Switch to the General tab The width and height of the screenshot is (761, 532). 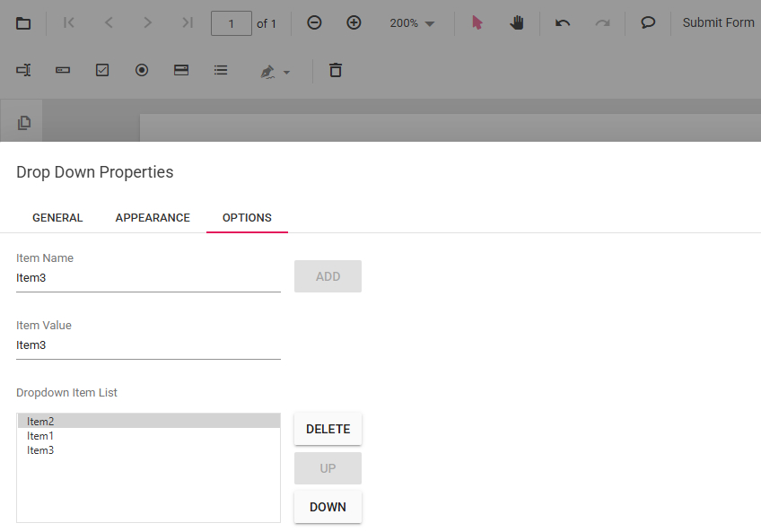tap(57, 217)
